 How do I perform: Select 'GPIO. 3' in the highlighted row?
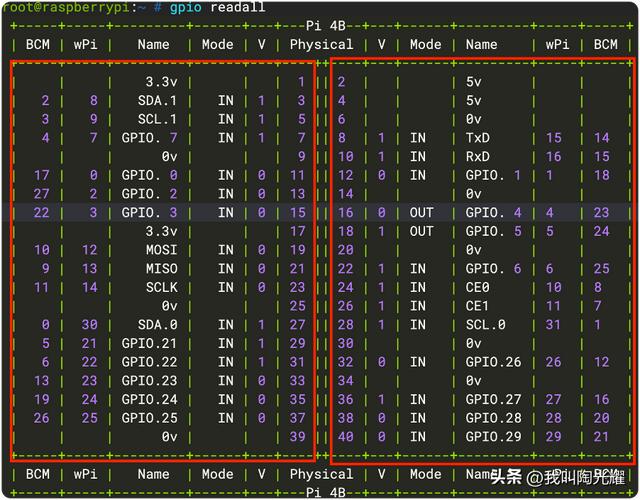(x=149, y=213)
